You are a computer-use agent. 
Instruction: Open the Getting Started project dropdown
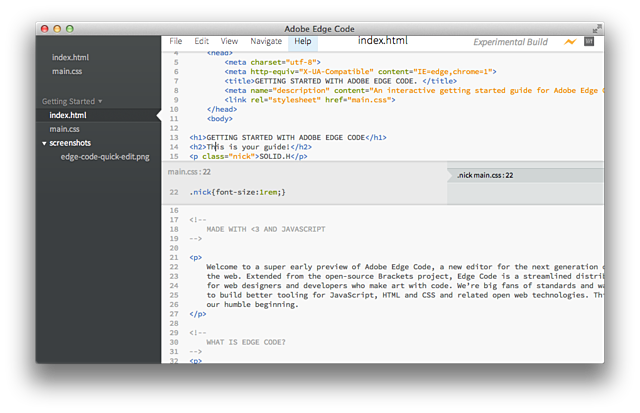(x=72, y=101)
